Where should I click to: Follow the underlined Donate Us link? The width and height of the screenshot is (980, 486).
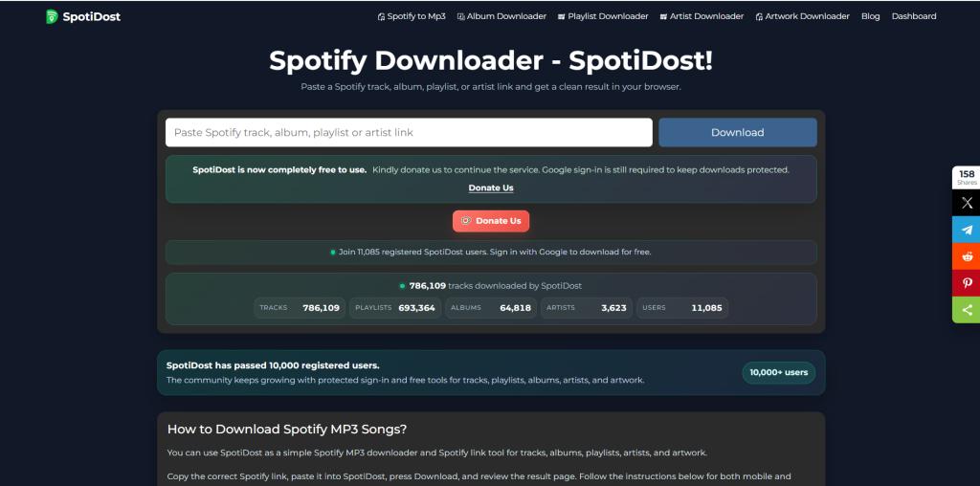(x=491, y=188)
